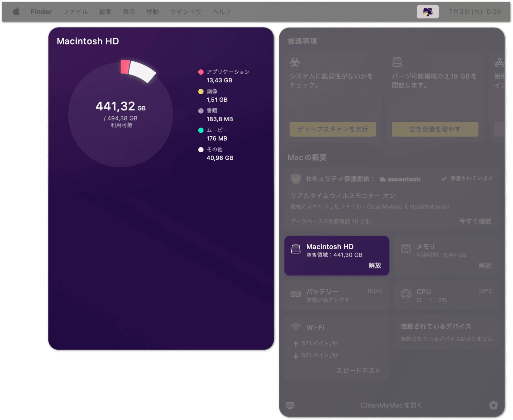Click the gray 書類 legend dot
This screenshot has height=420, width=513.
201,111
